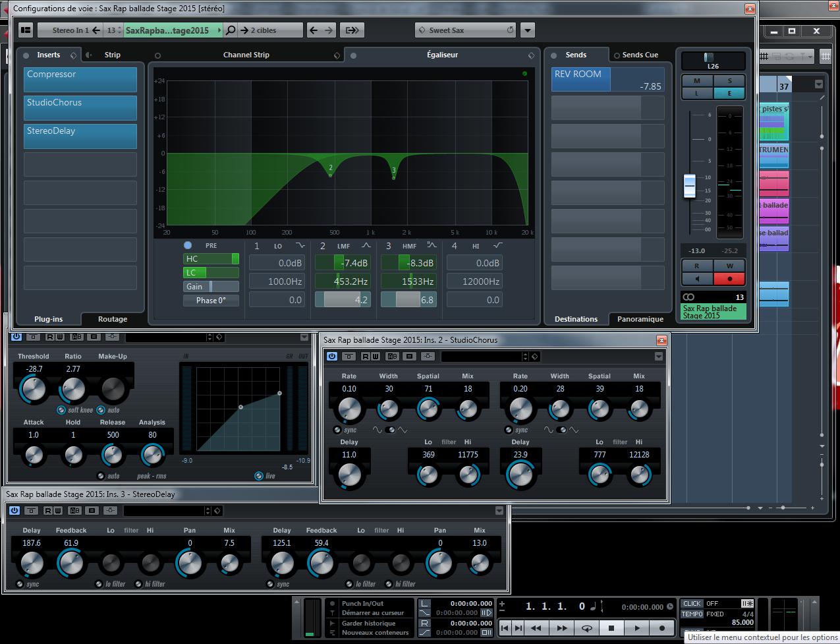This screenshot has height=644, width=840.
Task: Click the channel volume fader handle
Action: pos(690,185)
